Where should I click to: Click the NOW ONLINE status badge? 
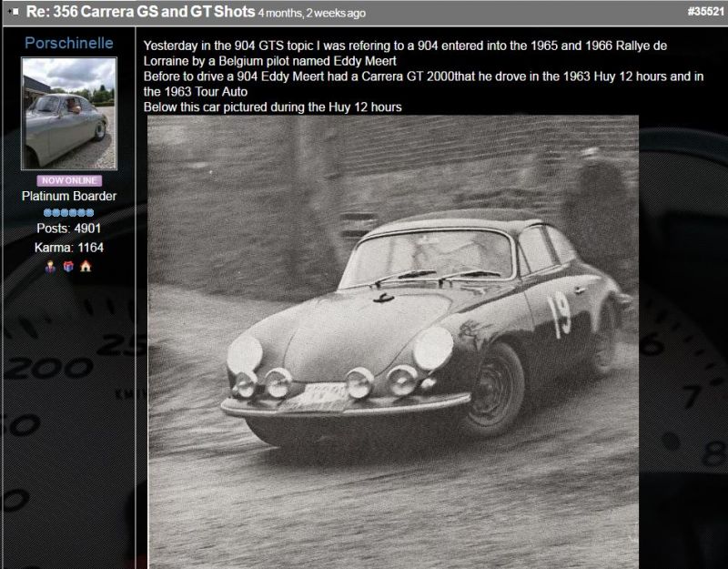(69, 180)
